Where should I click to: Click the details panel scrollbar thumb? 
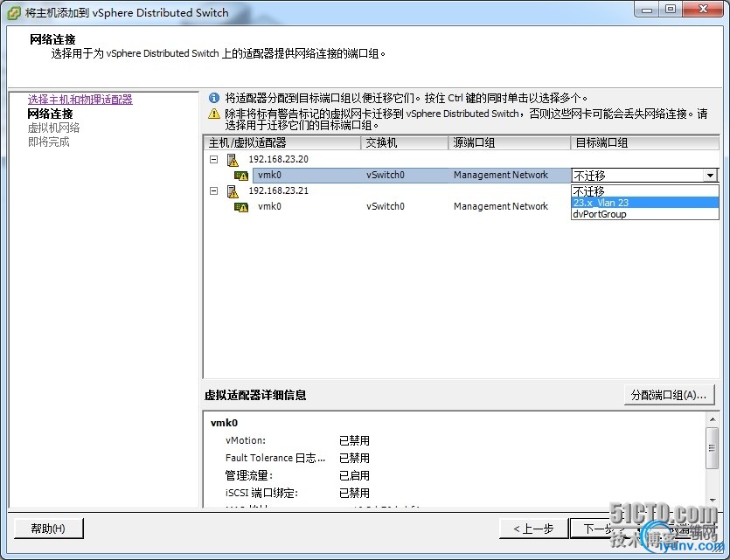(712, 448)
